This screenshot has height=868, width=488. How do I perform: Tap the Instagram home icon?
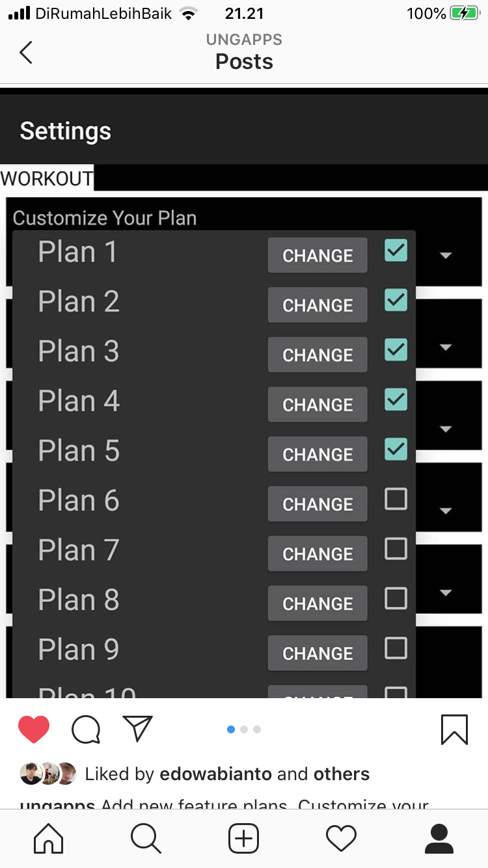point(48,839)
